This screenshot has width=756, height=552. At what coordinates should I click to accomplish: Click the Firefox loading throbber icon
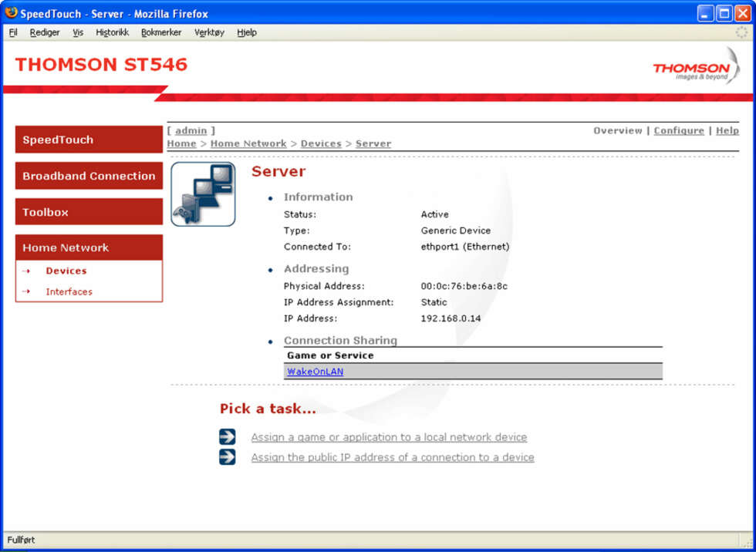point(741,32)
